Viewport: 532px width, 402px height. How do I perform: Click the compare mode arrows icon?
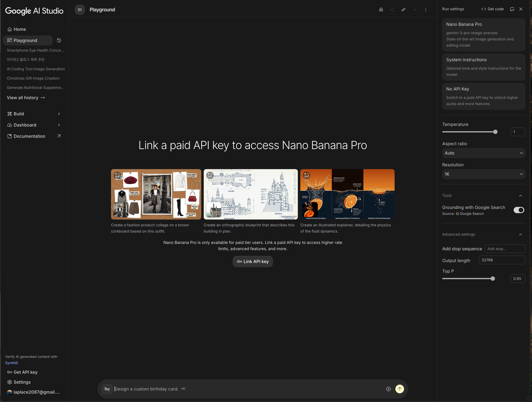[x=403, y=10]
